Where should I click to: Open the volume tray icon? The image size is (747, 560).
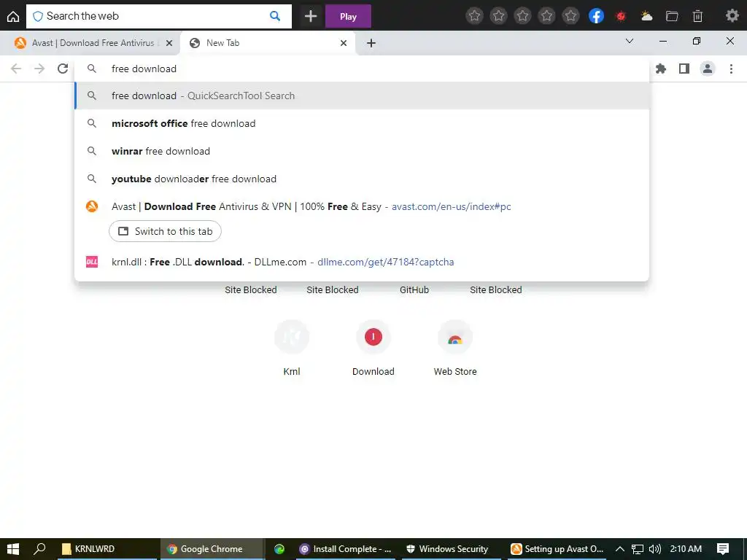(655, 549)
